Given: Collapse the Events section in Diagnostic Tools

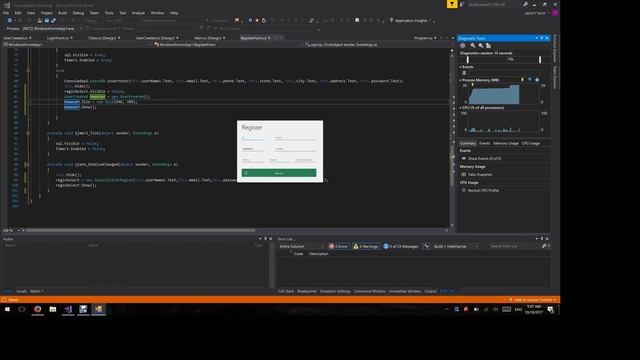Looking at the screenshot, I should coord(460,67).
